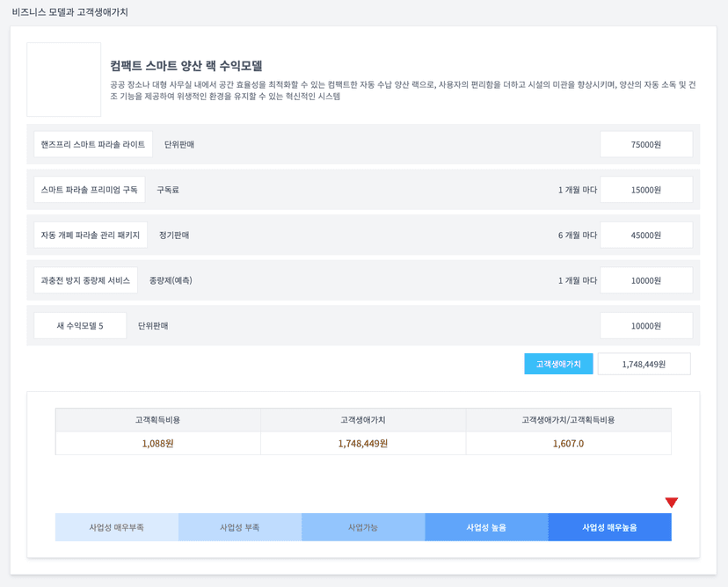Select the 사업성 매우높음 scale segment

(x=609, y=527)
